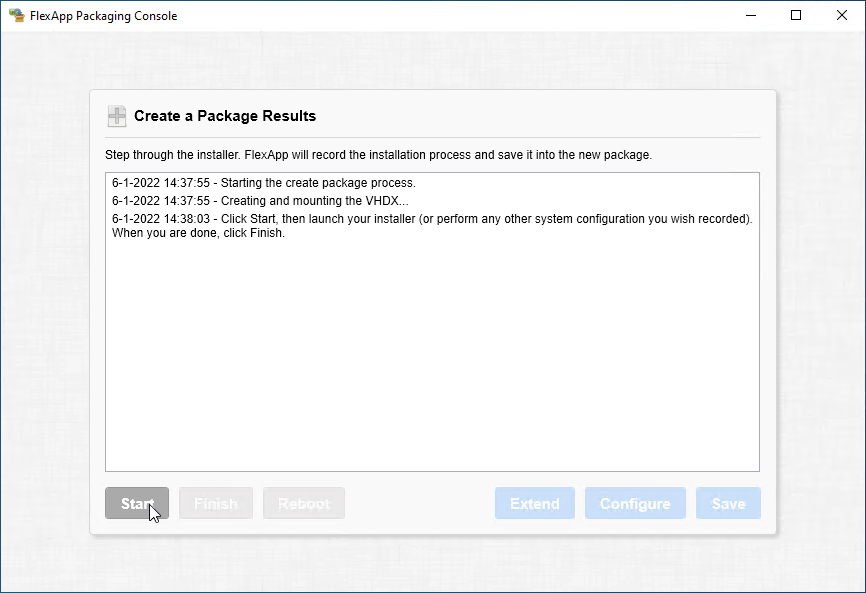The height and width of the screenshot is (593, 866).
Task: Click the empty area of the log box
Action: point(432,360)
